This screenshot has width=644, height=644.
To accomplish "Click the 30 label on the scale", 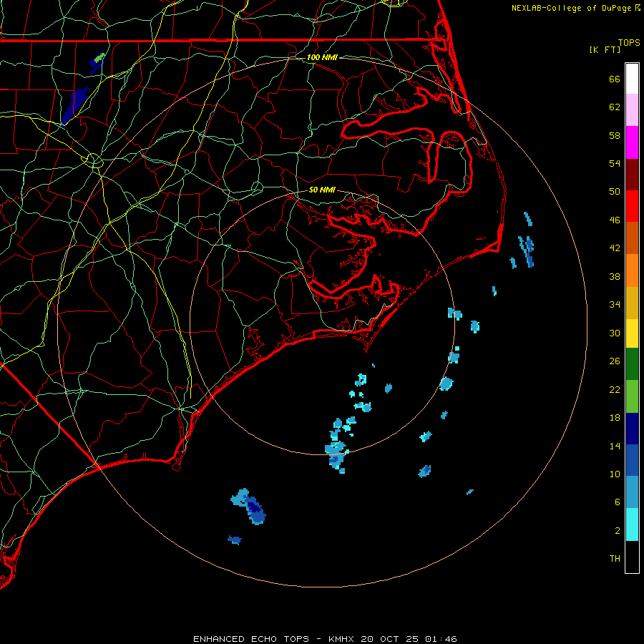I will 615,333.
